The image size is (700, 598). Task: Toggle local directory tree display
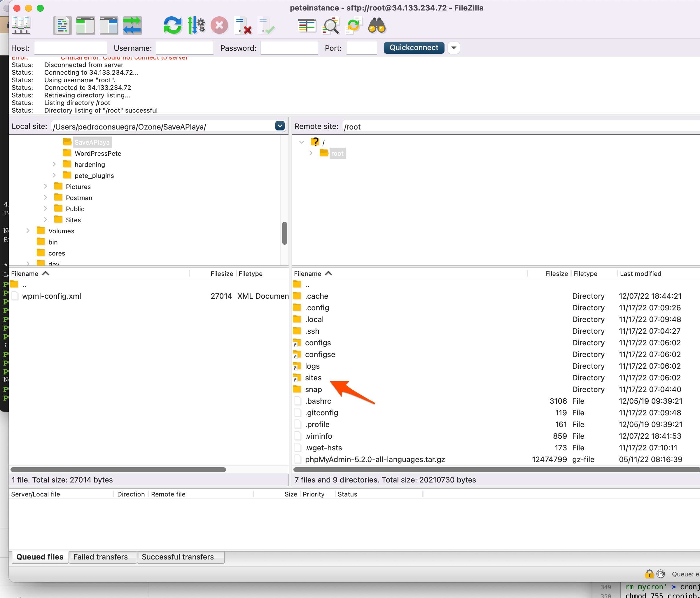(85, 26)
